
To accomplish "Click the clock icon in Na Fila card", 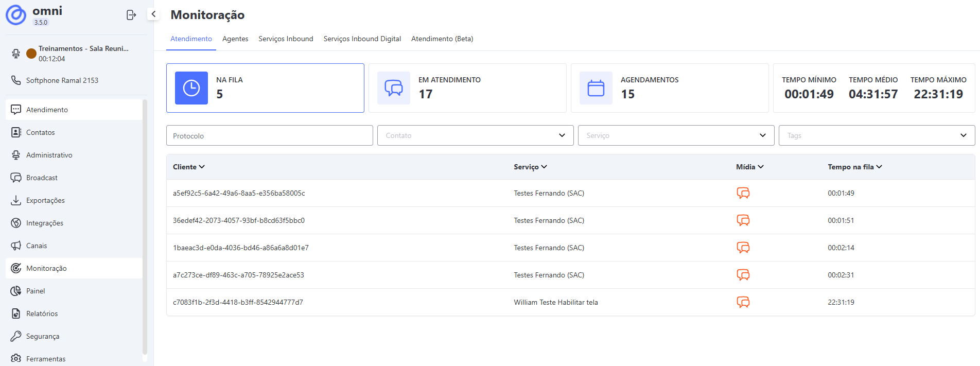I will 191,88.
